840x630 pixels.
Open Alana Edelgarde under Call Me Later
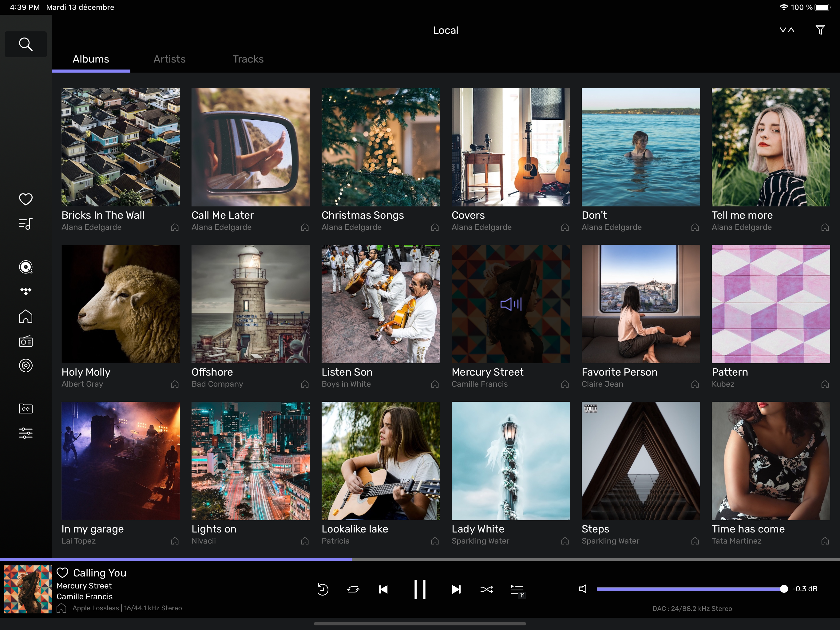(221, 227)
